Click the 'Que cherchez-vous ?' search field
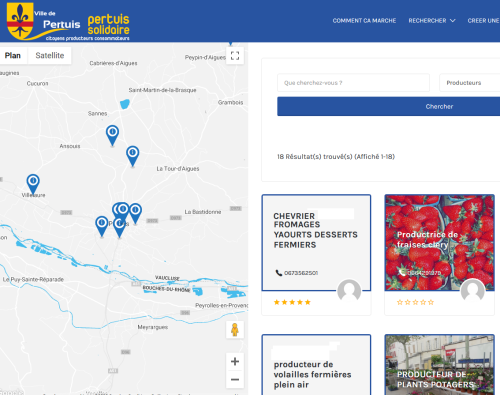Screen dimensions: 500x395 pos(353,83)
